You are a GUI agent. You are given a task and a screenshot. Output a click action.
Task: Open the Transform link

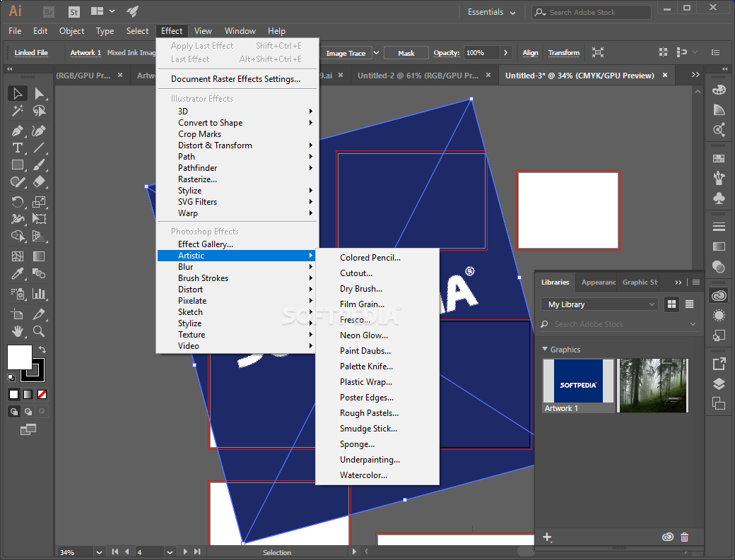tap(563, 53)
